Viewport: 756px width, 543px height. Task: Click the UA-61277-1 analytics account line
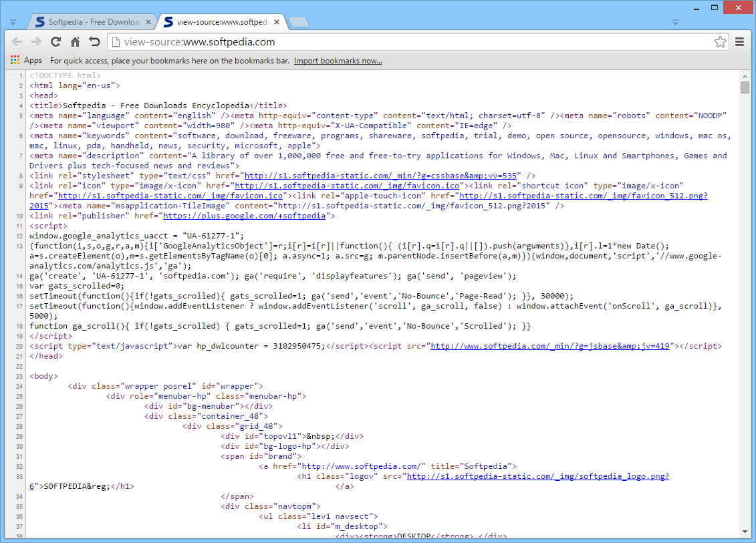(136, 236)
